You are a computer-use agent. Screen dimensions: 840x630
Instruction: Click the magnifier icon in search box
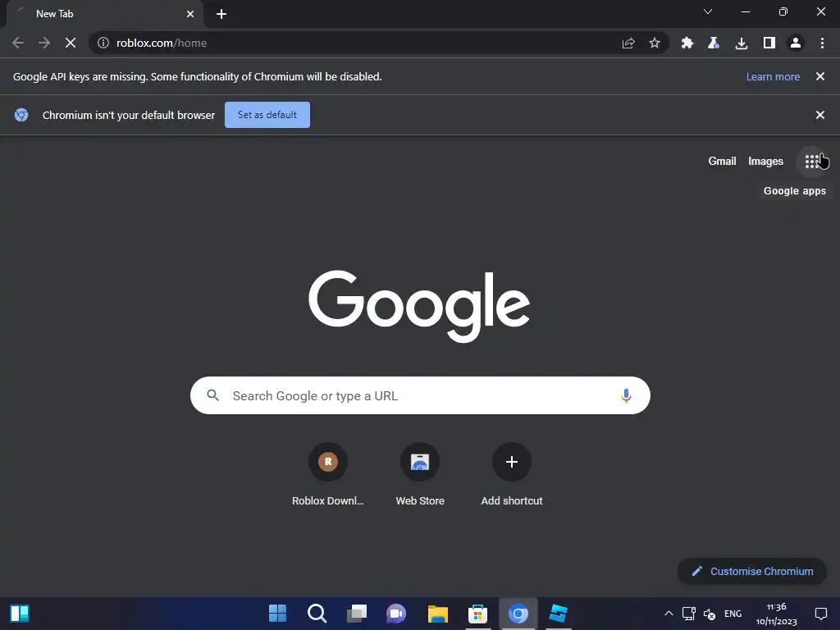[212, 395]
